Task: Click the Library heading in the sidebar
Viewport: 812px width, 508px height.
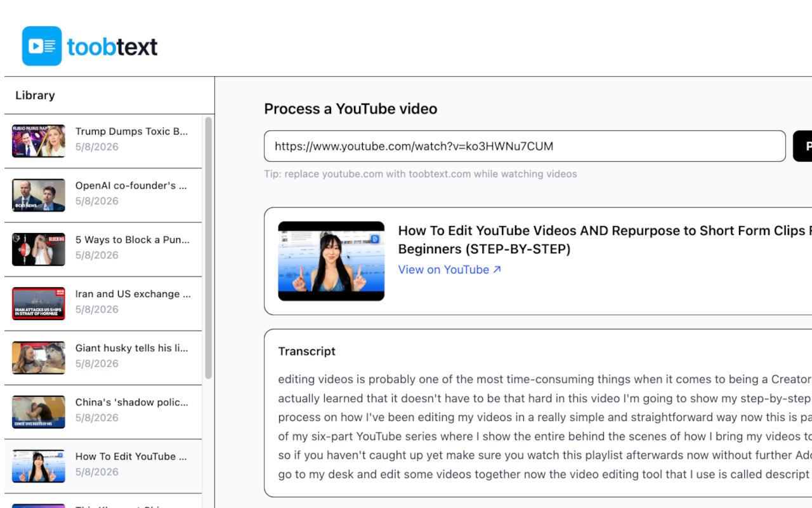Action: (35, 95)
